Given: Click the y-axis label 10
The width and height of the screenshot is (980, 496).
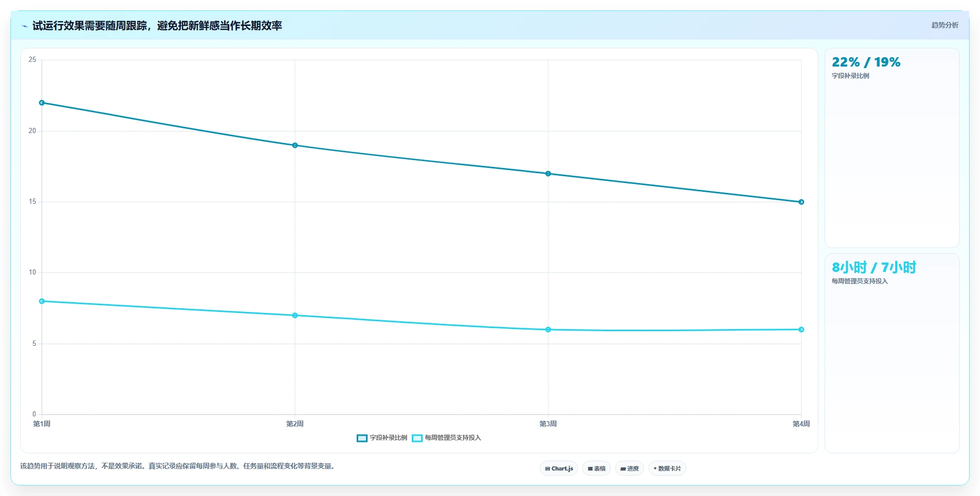Looking at the screenshot, I should click(x=32, y=272).
